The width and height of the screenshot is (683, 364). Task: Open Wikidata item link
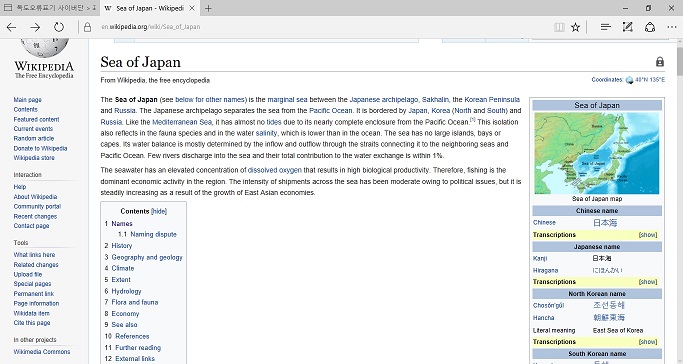[31, 313]
